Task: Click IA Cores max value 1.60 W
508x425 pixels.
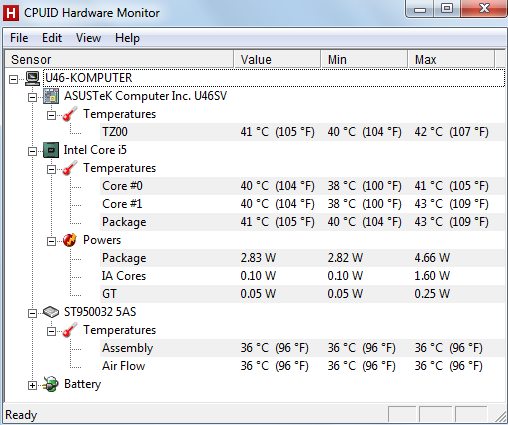Action: click(432, 276)
